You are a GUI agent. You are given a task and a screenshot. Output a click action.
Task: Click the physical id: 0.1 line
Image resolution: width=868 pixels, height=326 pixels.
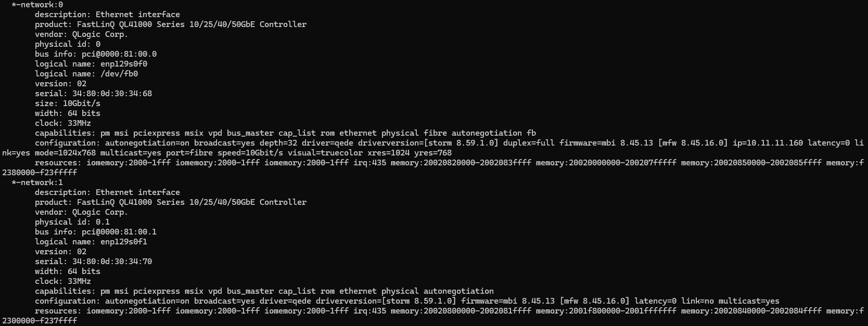(72, 222)
